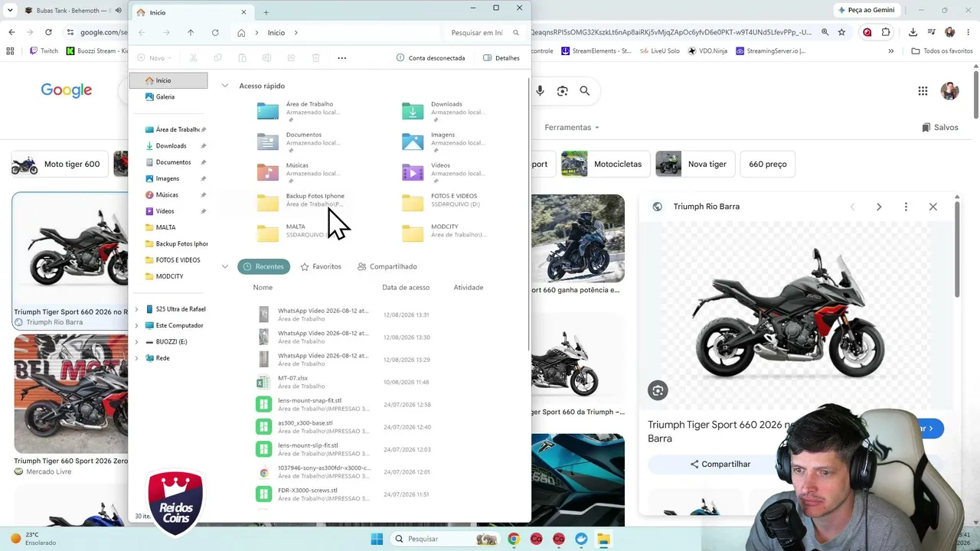
Task: Collapse the Acesso rápido section
Action: [225, 86]
